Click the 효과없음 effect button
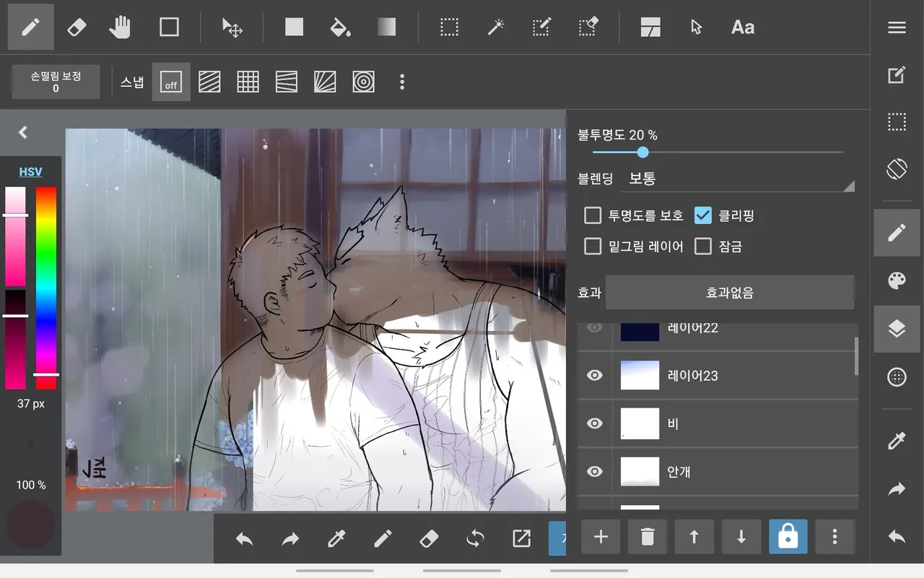924x578 pixels. 729,293
